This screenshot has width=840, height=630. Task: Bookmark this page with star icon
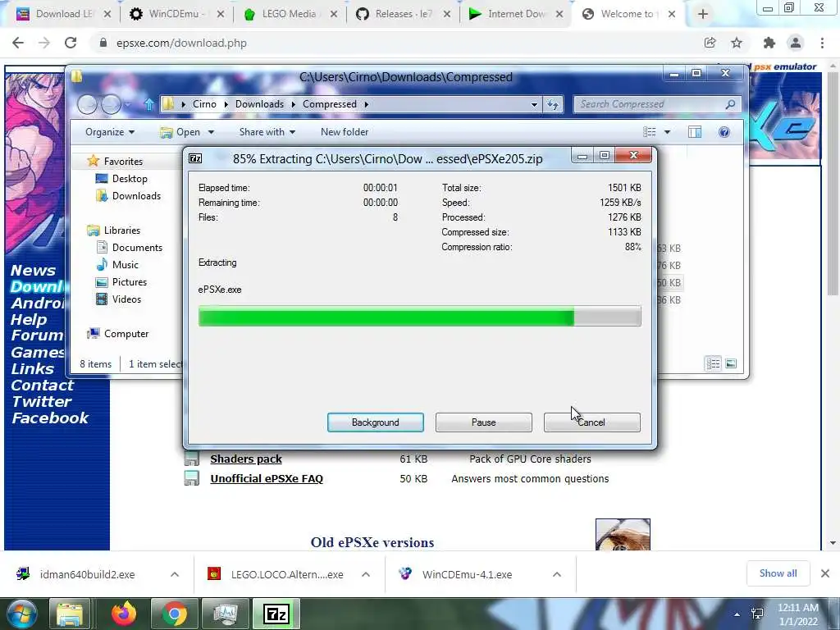tap(737, 43)
